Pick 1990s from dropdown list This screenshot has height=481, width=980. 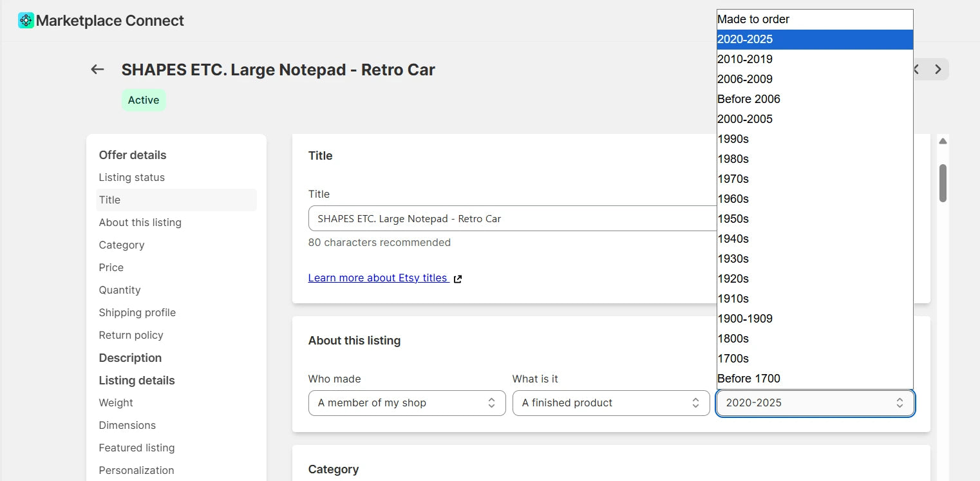[x=815, y=139]
